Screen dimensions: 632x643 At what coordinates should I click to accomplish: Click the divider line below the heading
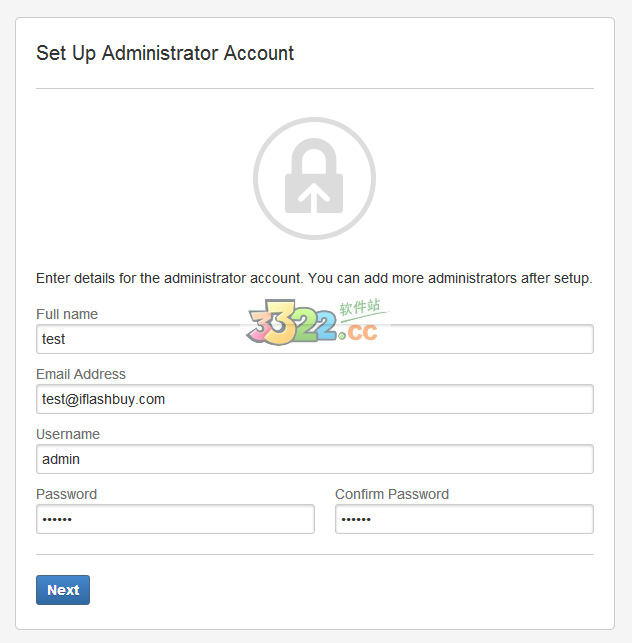314,88
